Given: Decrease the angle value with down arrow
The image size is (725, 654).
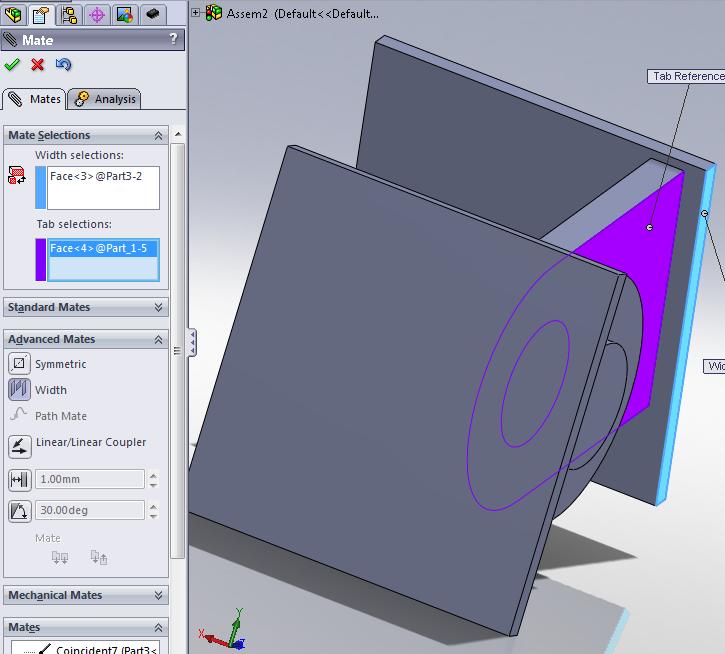Looking at the screenshot, I should (153, 515).
